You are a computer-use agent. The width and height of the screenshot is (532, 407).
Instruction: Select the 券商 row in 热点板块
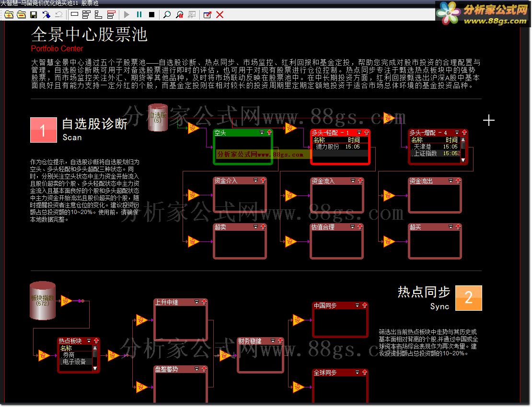76,355
